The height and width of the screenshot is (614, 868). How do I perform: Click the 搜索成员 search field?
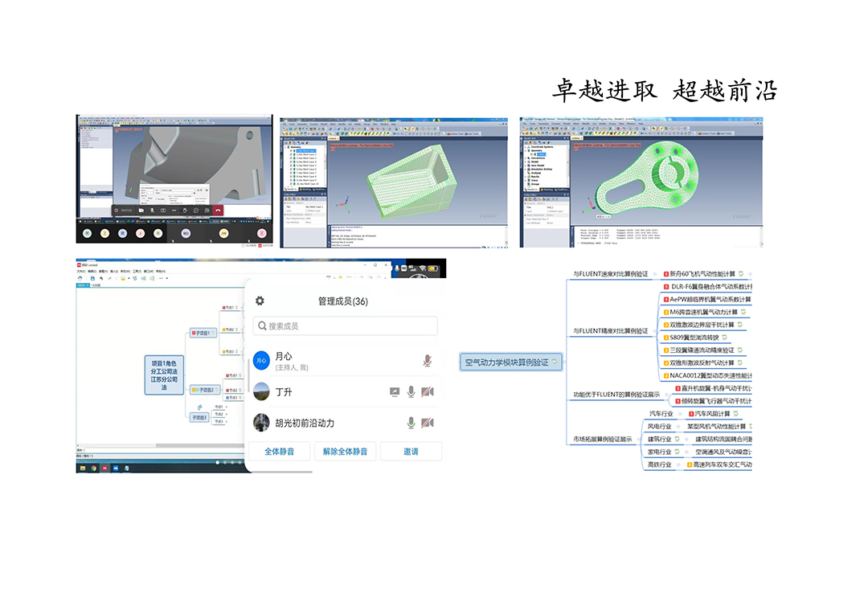pyautogui.click(x=346, y=325)
